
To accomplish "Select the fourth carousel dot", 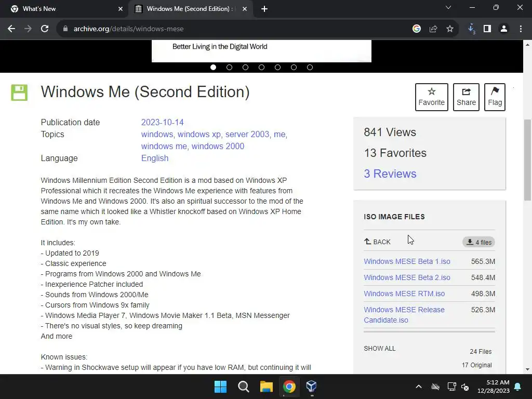I will click(262, 67).
